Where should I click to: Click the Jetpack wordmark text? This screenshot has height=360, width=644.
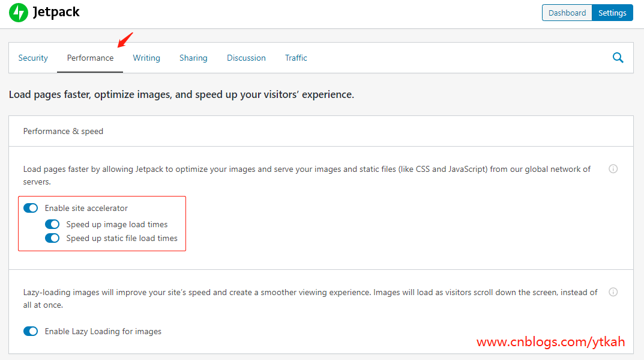coord(57,12)
